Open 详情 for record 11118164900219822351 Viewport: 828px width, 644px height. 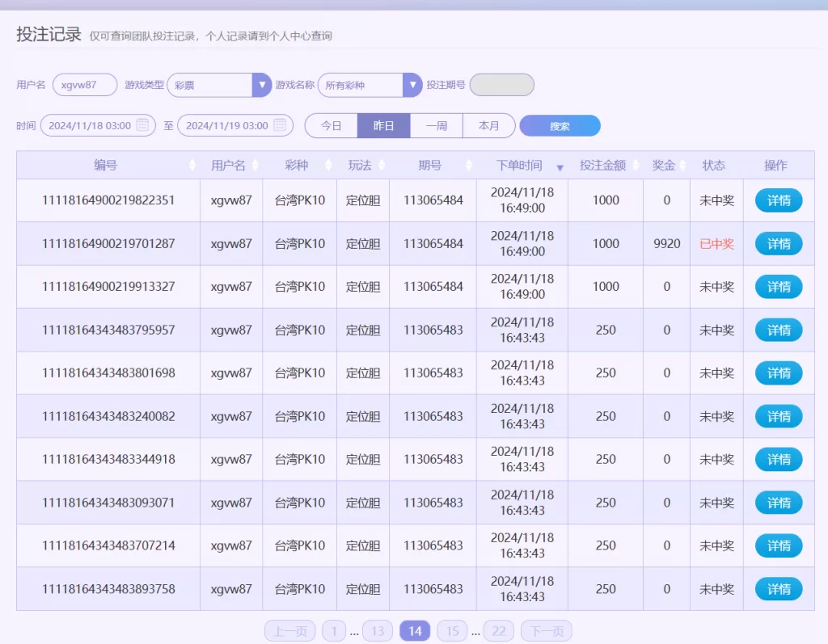click(779, 200)
